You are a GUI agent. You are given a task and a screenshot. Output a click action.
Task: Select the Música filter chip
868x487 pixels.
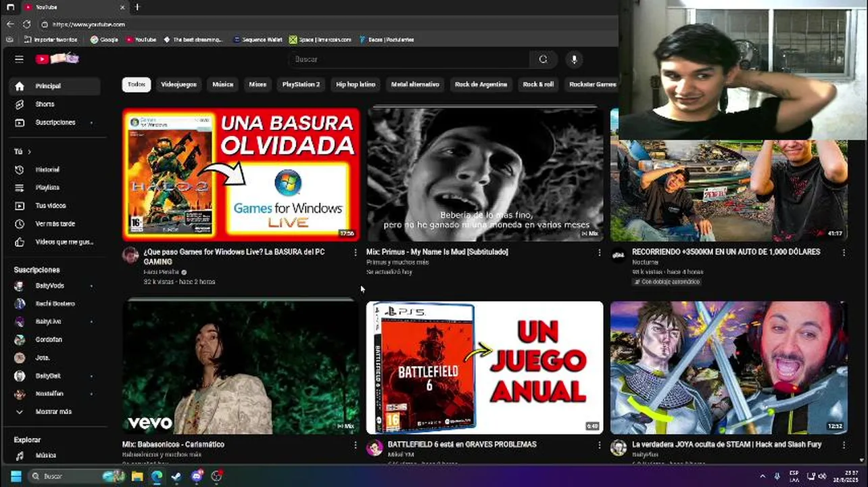coord(223,85)
